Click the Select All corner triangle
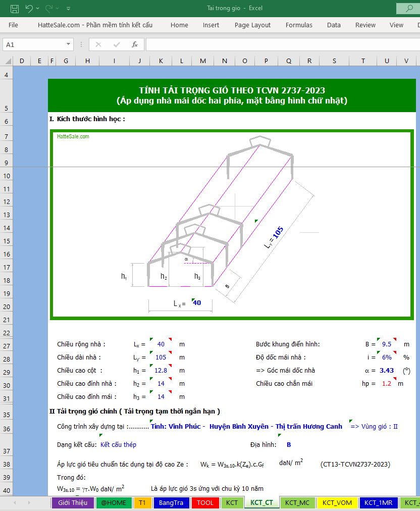Image resolution: width=420 pixels, height=511 pixels. pos(8,61)
